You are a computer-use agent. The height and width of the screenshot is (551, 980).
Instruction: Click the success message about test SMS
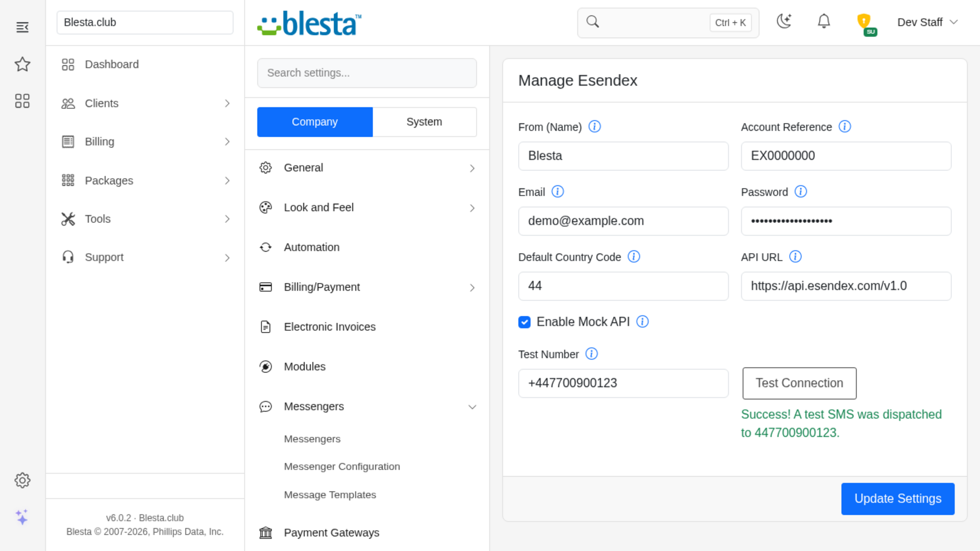coord(841,423)
